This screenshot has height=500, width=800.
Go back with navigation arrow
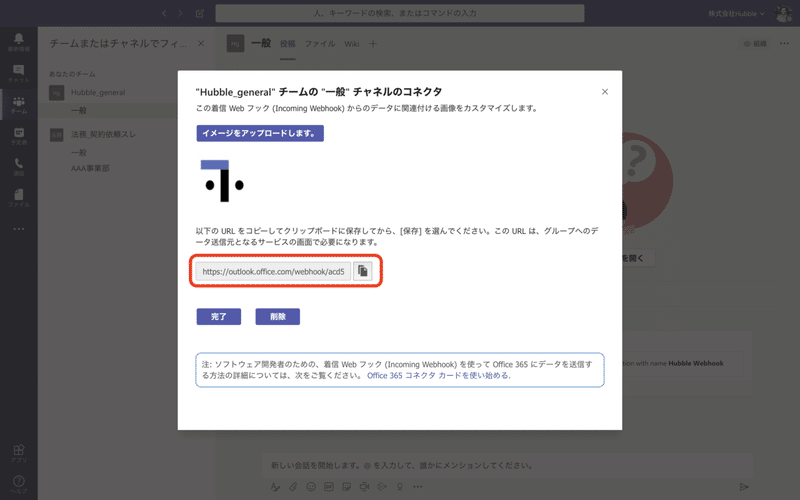[164, 14]
